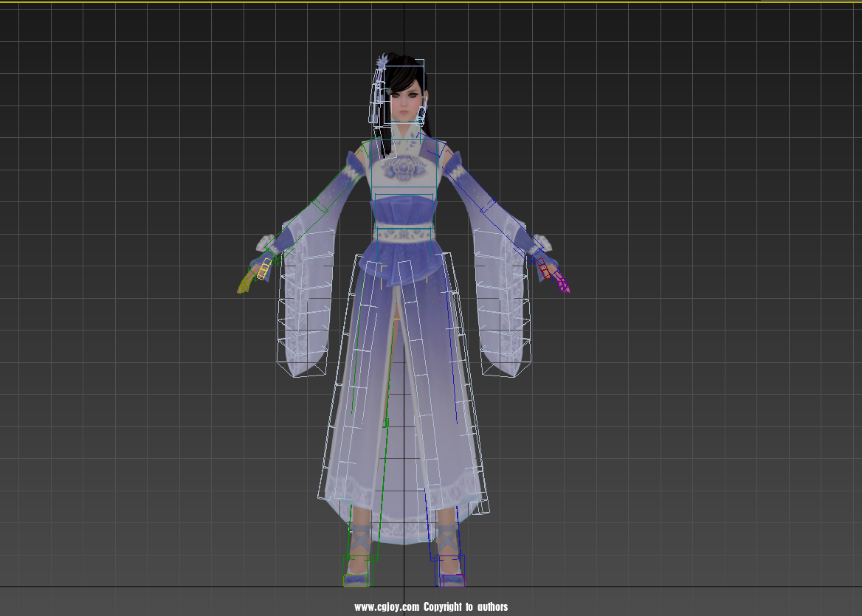
Task: Select the purple waist corset
Action: tap(403, 210)
